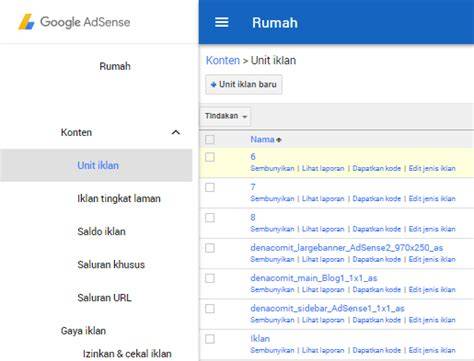
Task: Open the Tindakan dropdown
Action: [226, 116]
